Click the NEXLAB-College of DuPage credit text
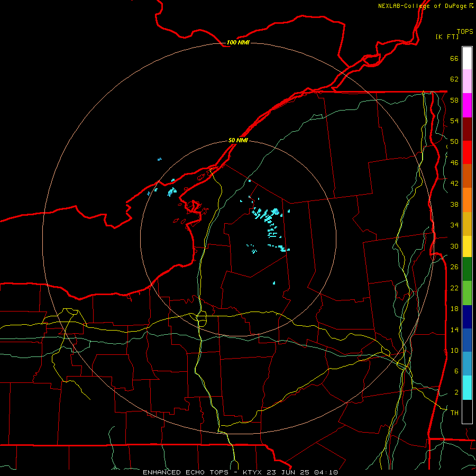 click(423, 6)
